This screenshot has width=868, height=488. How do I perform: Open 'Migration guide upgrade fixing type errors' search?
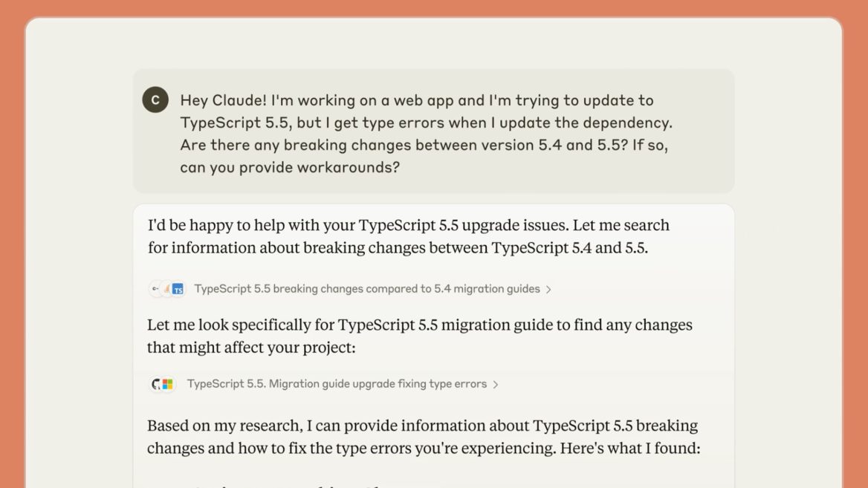pos(337,384)
